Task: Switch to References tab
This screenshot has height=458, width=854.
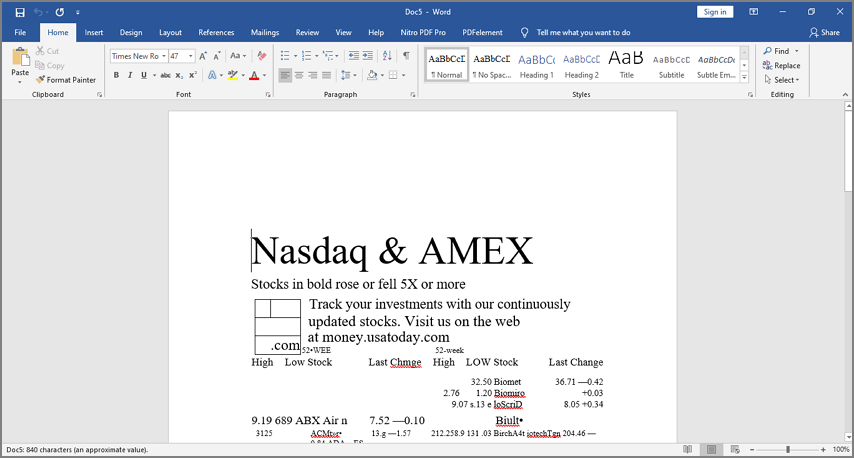Action: click(216, 33)
